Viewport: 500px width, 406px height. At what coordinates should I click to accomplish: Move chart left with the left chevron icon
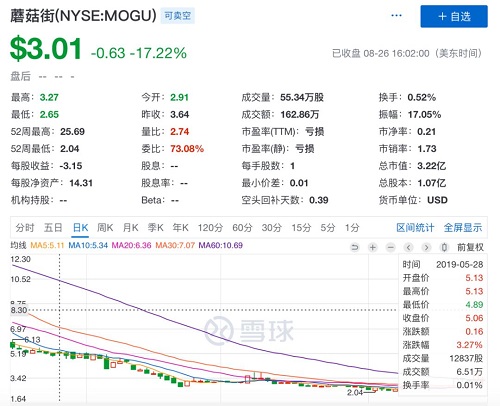(x=409, y=247)
